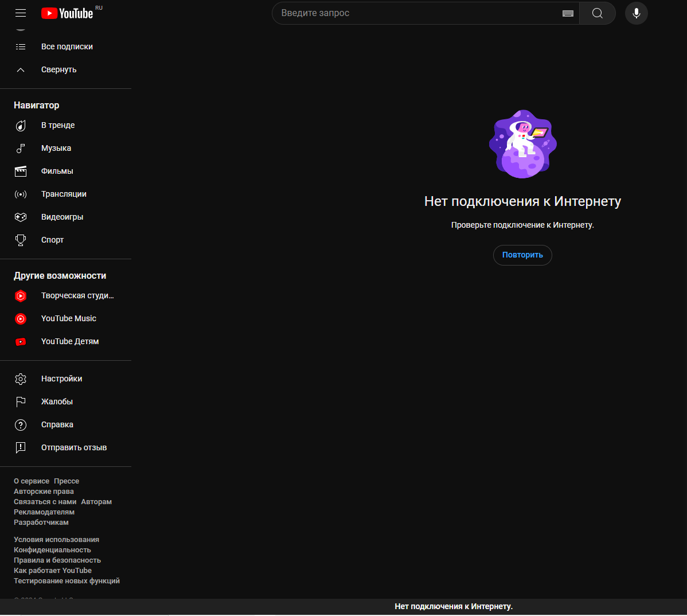The height and width of the screenshot is (616, 687).
Task: Click the Повторить retry button
Action: [522, 255]
